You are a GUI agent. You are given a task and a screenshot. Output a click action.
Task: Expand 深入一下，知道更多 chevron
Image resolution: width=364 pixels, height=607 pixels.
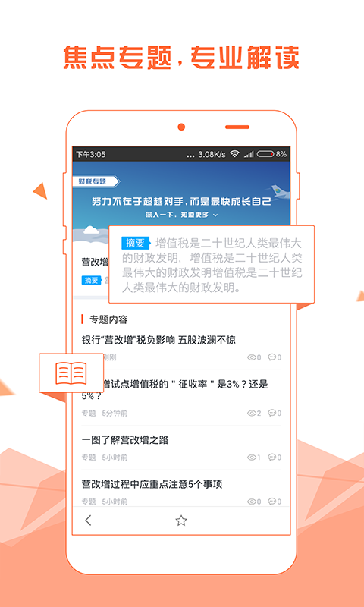pos(215,215)
